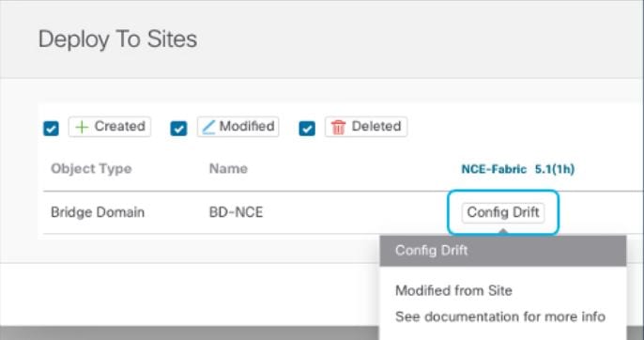Uncheck the Created filter checkbox
The width and height of the screenshot is (644, 340).
51,129
